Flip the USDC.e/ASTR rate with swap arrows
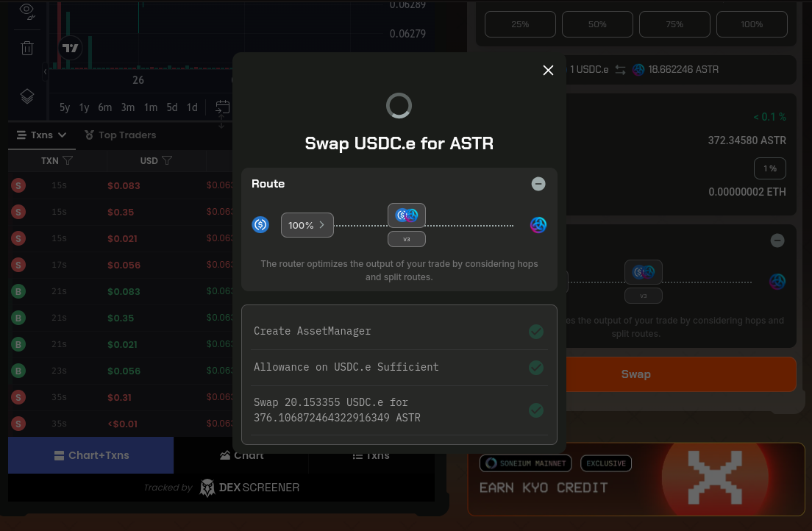 (x=620, y=70)
